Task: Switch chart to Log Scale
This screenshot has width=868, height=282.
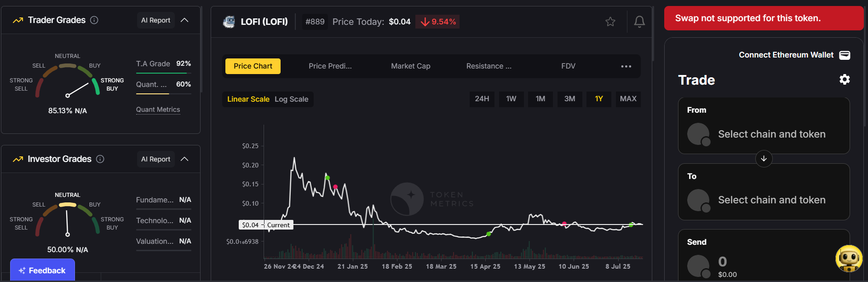Action: (x=292, y=99)
